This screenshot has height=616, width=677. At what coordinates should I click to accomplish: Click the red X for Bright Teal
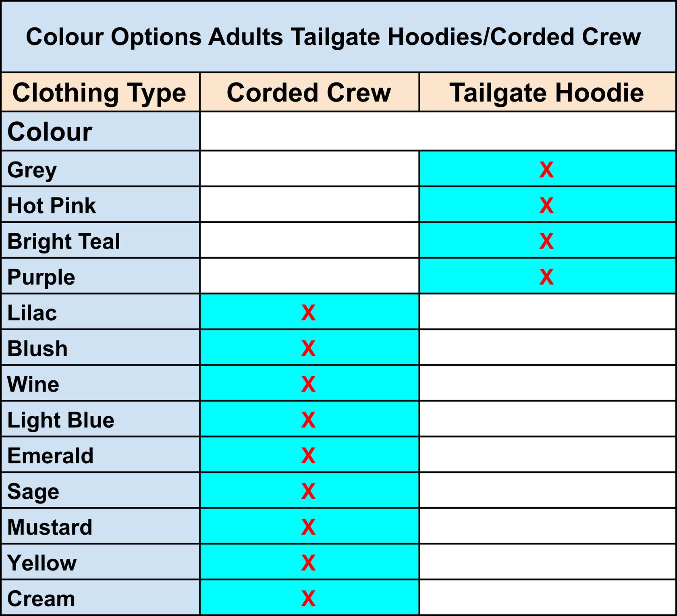pos(546,241)
